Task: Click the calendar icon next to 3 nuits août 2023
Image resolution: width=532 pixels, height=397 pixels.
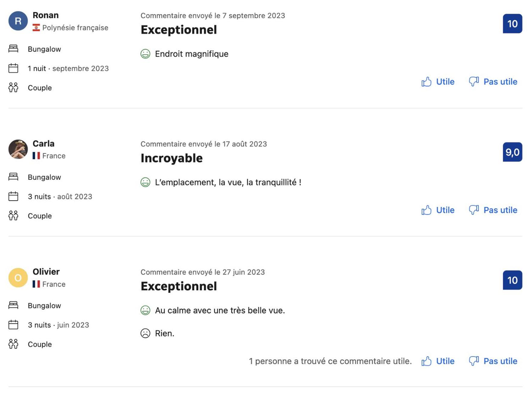Action: click(13, 196)
